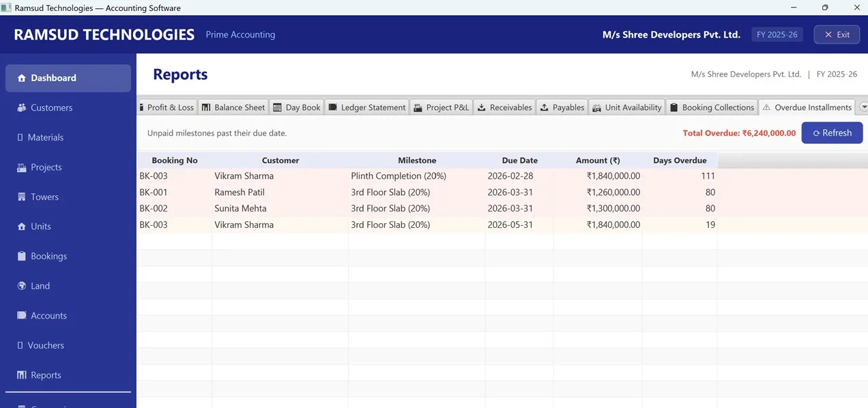The height and width of the screenshot is (408, 868).
Task: Sort by the Milestone column header
Action: tap(417, 160)
